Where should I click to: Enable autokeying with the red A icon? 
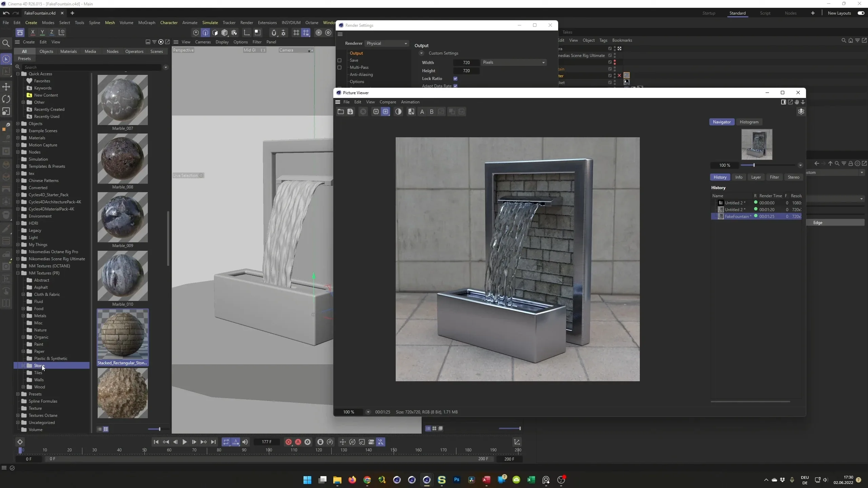click(x=298, y=442)
